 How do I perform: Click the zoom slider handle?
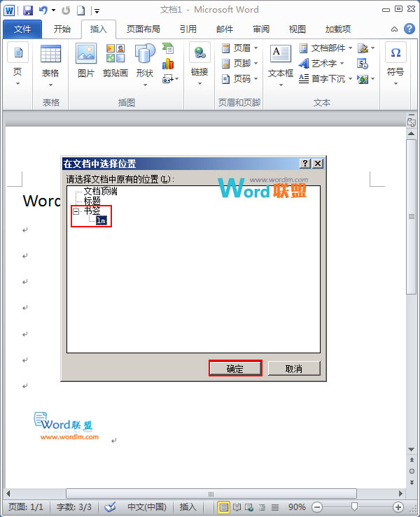tap(355, 507)
